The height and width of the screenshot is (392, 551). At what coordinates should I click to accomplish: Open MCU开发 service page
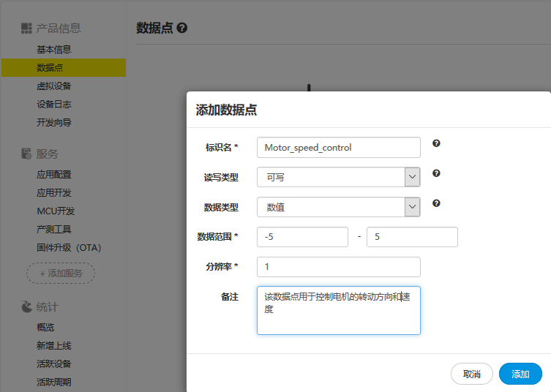pyautogui.click(x=56, y=211)
